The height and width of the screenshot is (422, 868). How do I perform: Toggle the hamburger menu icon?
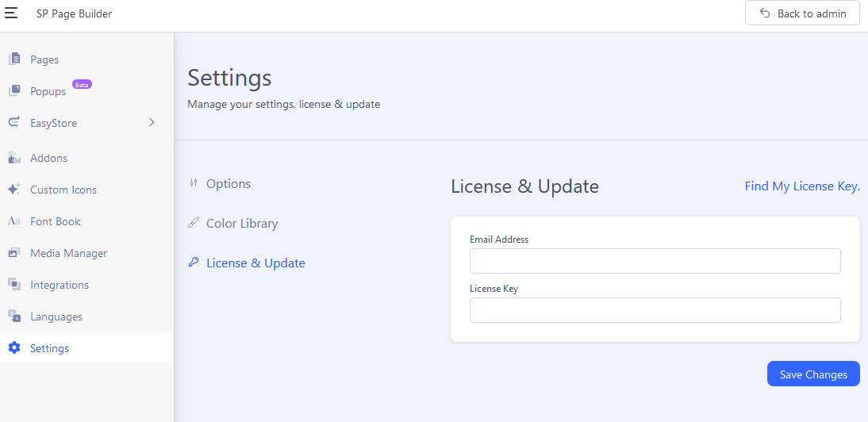(x=11, y=13)
